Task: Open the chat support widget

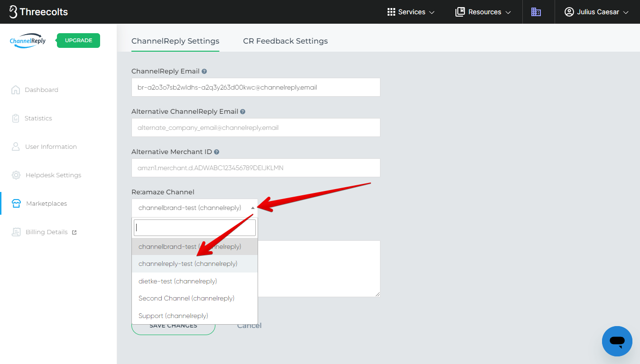Action: pyautogui.click(x=617, y=341)
